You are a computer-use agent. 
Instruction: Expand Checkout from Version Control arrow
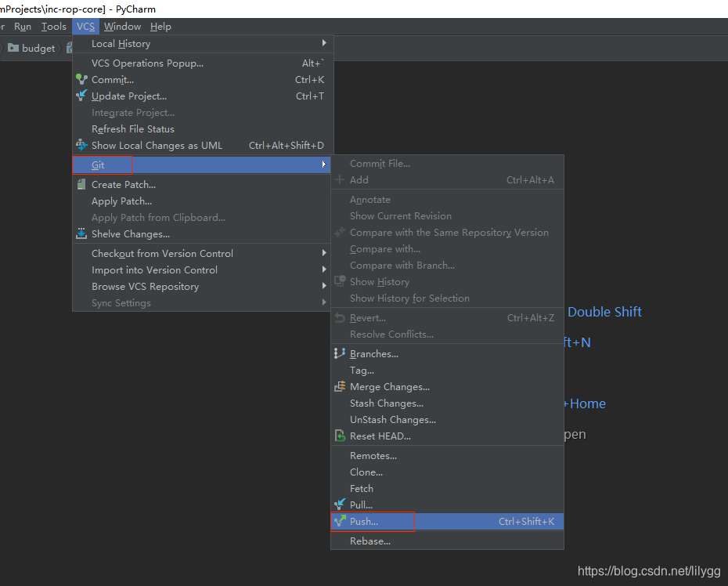point(324,253)
